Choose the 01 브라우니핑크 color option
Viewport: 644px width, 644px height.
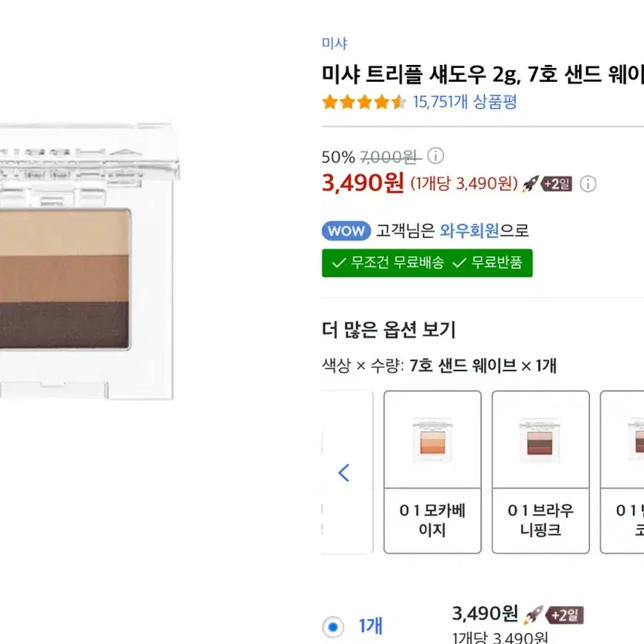click(540, 472)
